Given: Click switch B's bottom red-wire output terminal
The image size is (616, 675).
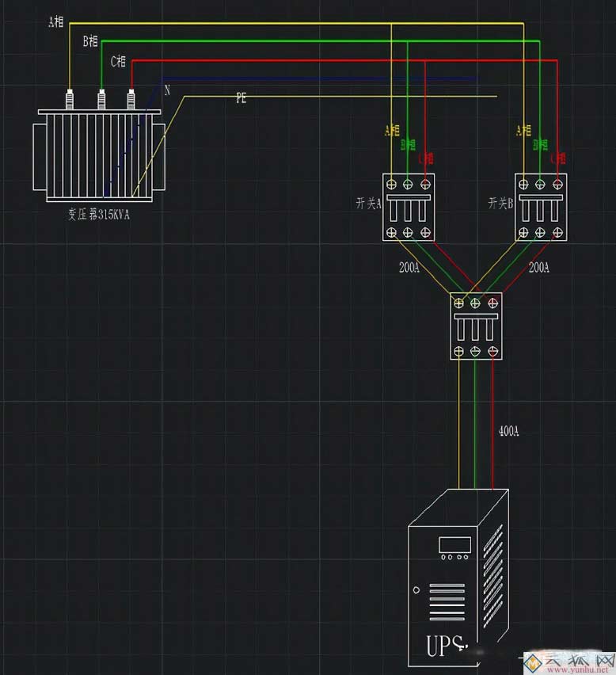Looking at the screenshot, I should pyautogui.click(x=558, y=232).
